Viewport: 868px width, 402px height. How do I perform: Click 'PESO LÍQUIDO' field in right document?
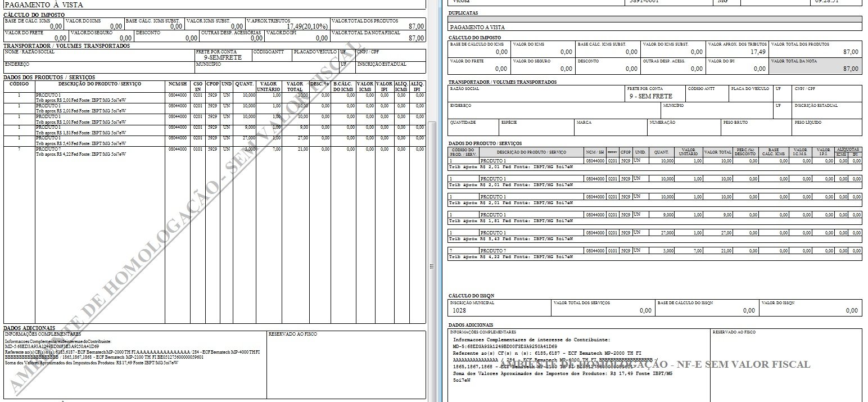point(826,127)
